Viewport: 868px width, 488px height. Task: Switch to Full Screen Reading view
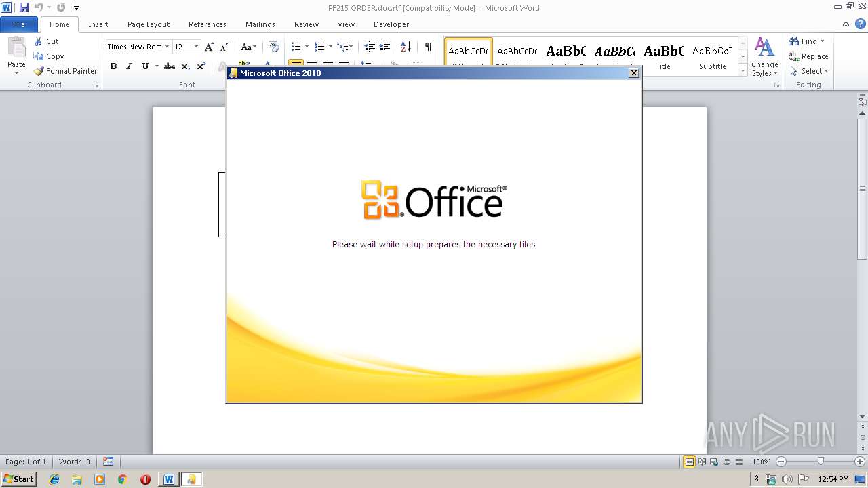[701, 462]
